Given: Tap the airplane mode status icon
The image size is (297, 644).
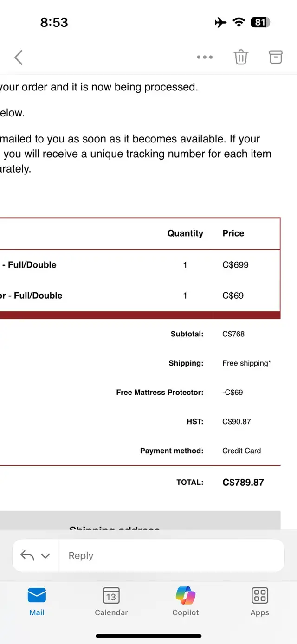Looking at the screenshot, I should click(x=221, y=22).
